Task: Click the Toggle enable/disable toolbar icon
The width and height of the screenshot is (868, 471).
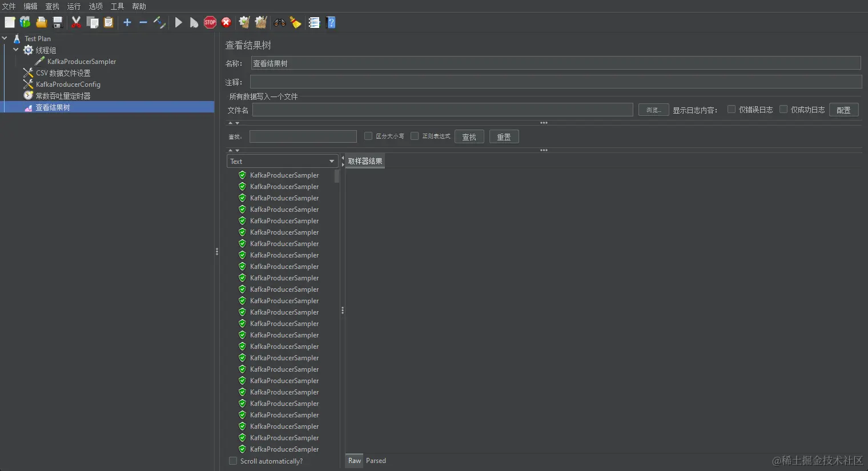Action: [160, 22]
